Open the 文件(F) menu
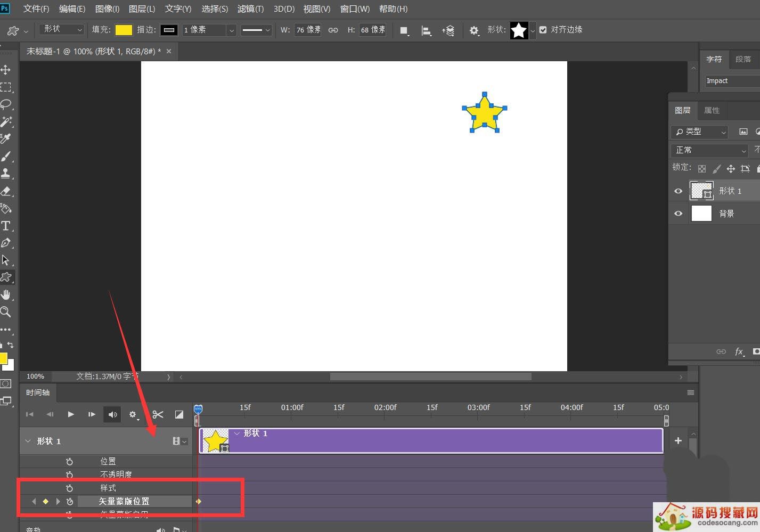 pos(36,9)
